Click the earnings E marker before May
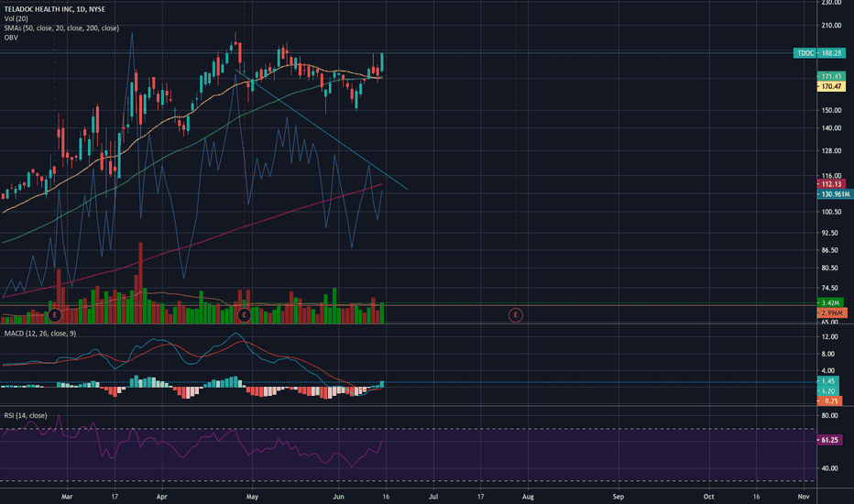 (x=244, y=315)
